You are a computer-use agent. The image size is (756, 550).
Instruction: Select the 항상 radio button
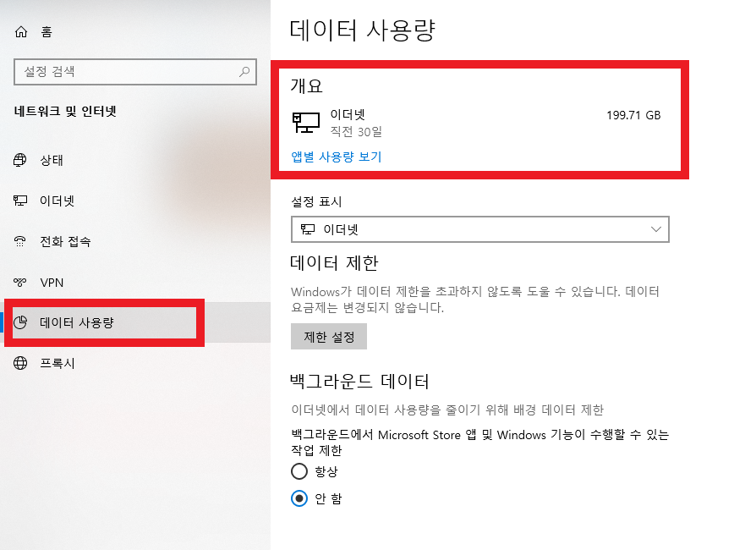click(299, 471)
